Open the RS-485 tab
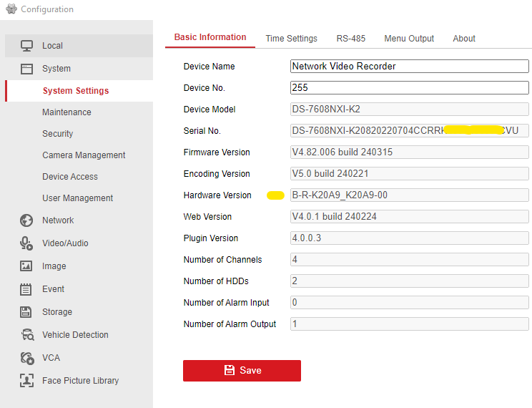The width and height of the screenshot is (532, 408). (351, 39)
